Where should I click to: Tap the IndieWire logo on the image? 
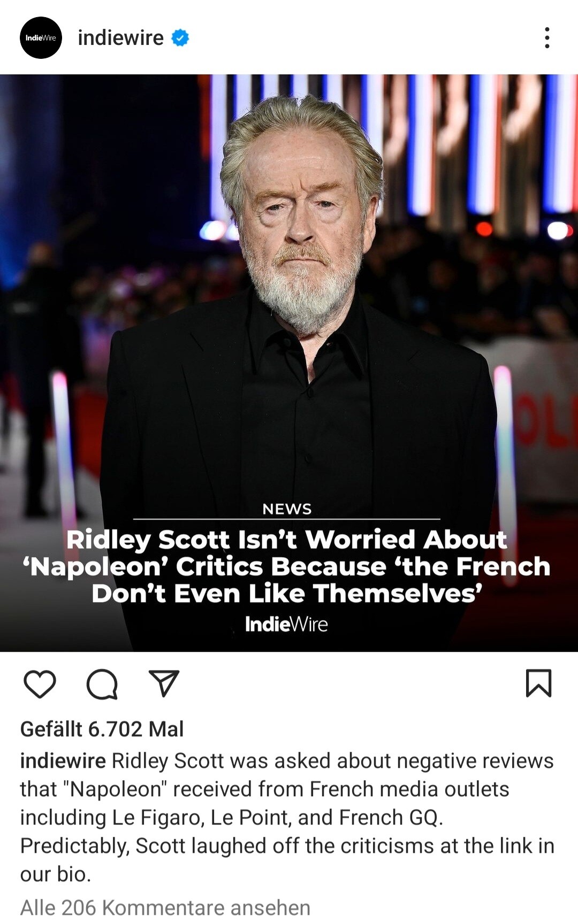[x=286, y=624]
